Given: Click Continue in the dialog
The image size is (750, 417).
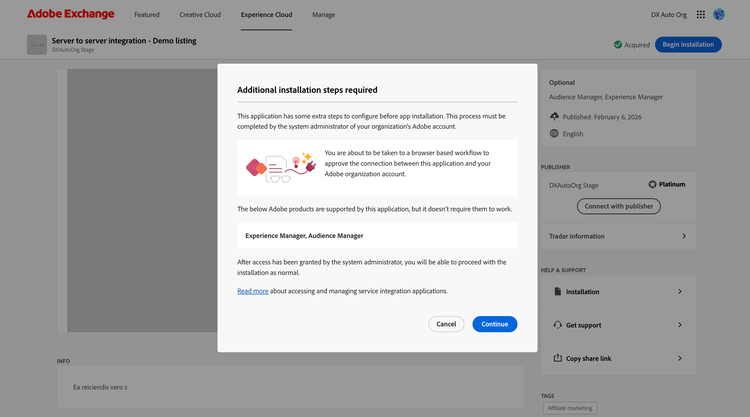Looking at the screenshot, I should [495, 324].
